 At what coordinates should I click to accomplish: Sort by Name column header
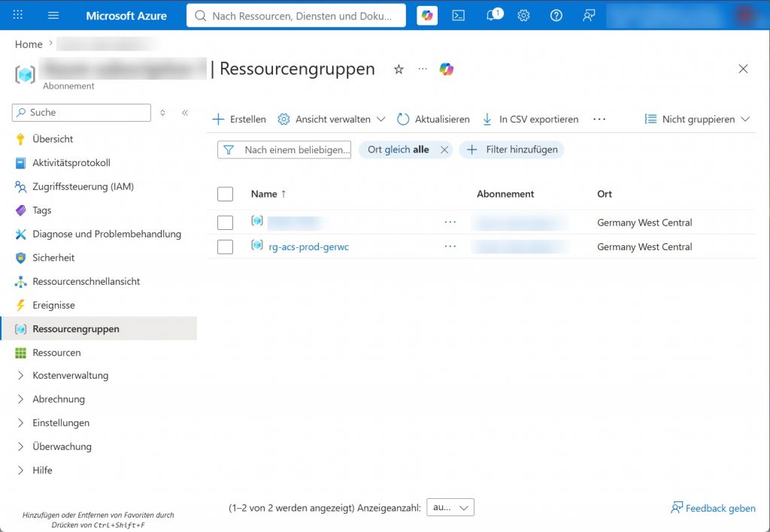pyautogui.click(x=268, y=194)
